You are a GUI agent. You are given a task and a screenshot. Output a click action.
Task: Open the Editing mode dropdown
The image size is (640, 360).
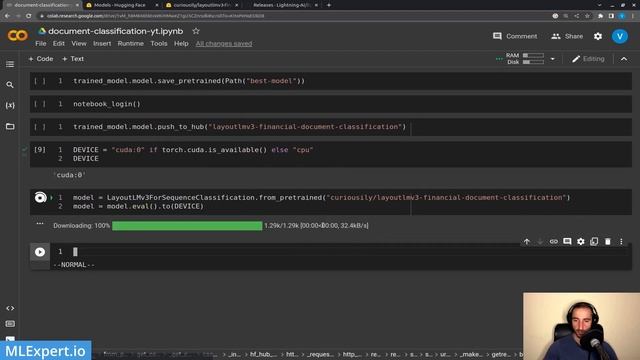[588, 59]
